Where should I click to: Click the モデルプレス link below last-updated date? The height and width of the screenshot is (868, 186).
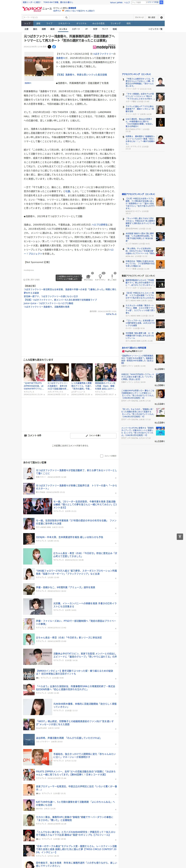pos(111,314)
